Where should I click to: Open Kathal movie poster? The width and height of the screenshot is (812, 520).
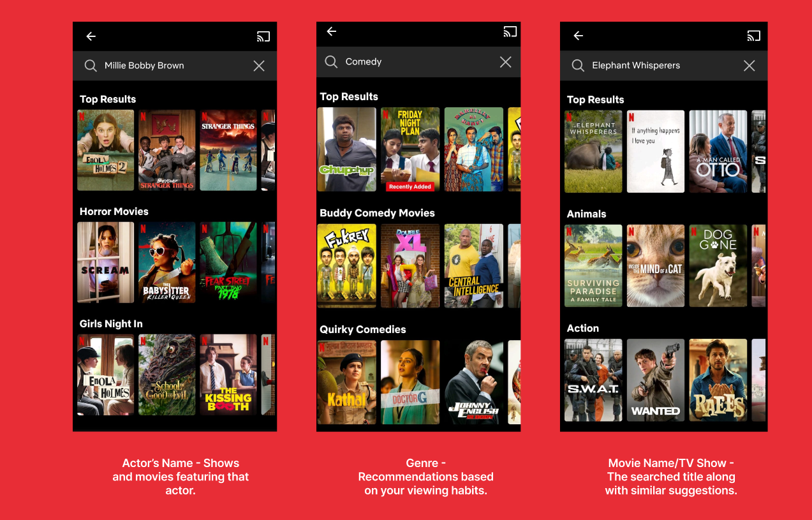347,382
